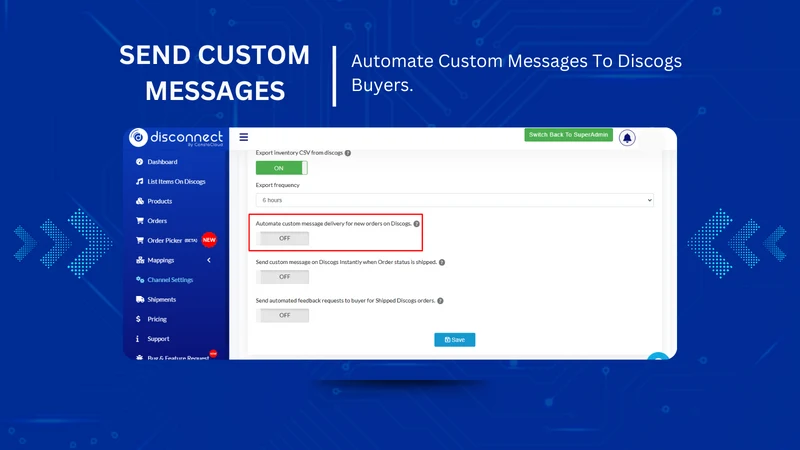The width and height of the screenshot is (800, 450).
Task: Open help icon for automate custom message delivery
Action: (x=416, y=223)
